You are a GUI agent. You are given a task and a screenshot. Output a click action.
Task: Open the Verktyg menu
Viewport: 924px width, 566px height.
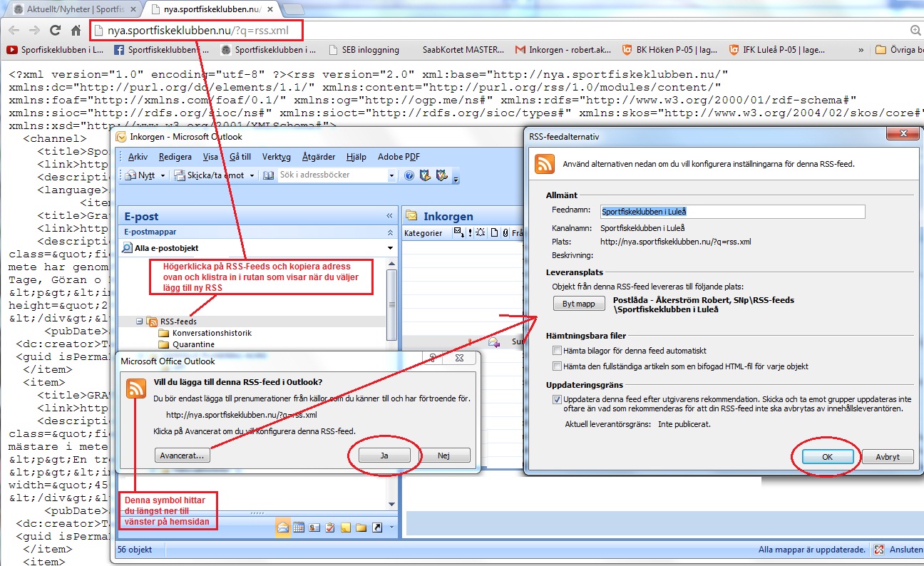[x=277, y=157]
